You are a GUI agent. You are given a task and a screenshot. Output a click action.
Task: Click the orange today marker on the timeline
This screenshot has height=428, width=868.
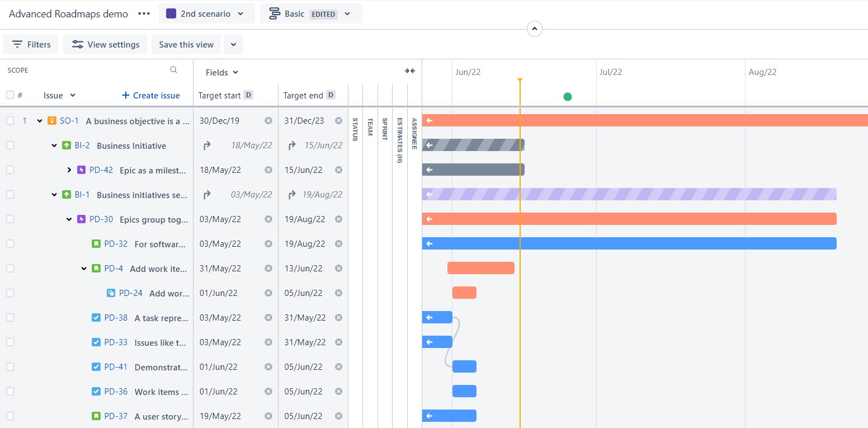point(520,81)
